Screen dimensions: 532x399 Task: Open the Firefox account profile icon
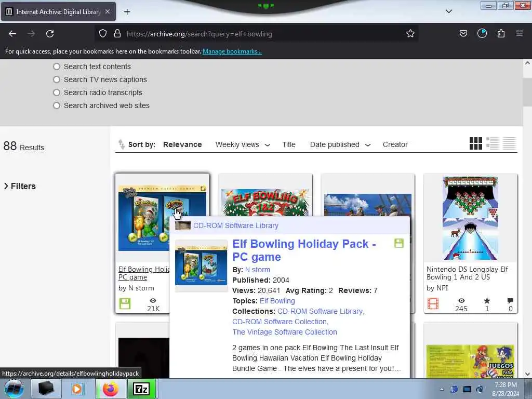[x=482, y=33]
